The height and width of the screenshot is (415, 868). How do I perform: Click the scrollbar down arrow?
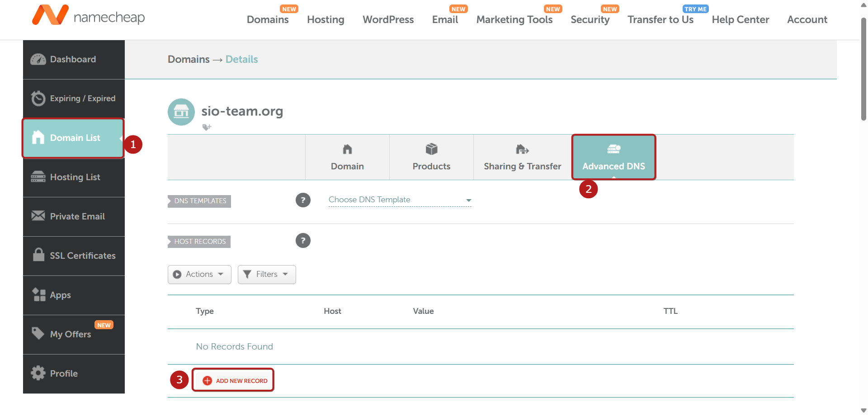[863, 410]
